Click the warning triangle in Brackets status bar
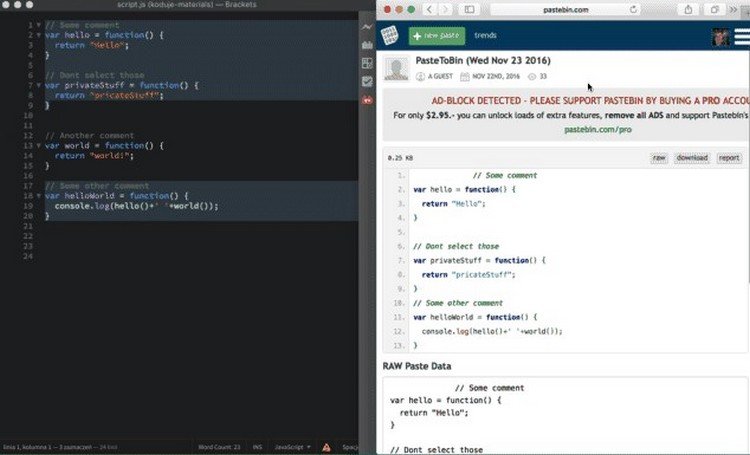This screenshot has width=750, height=455. point(325,447)
